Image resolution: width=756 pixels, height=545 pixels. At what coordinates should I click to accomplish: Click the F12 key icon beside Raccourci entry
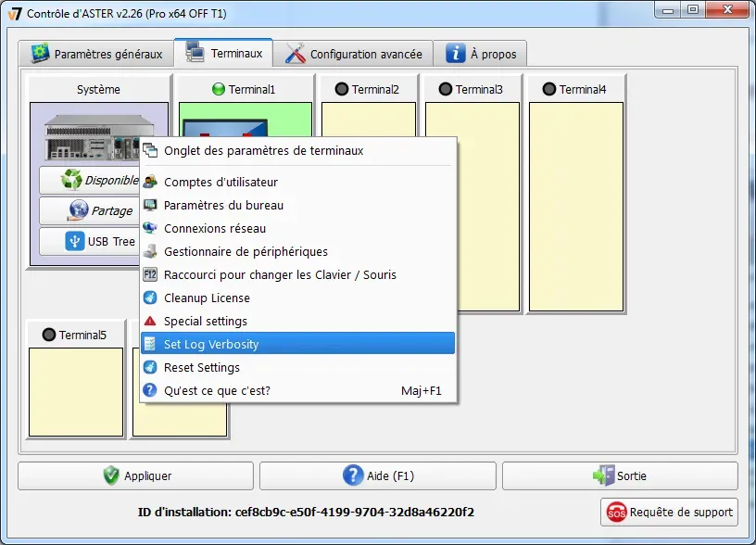tap(149, 274)
